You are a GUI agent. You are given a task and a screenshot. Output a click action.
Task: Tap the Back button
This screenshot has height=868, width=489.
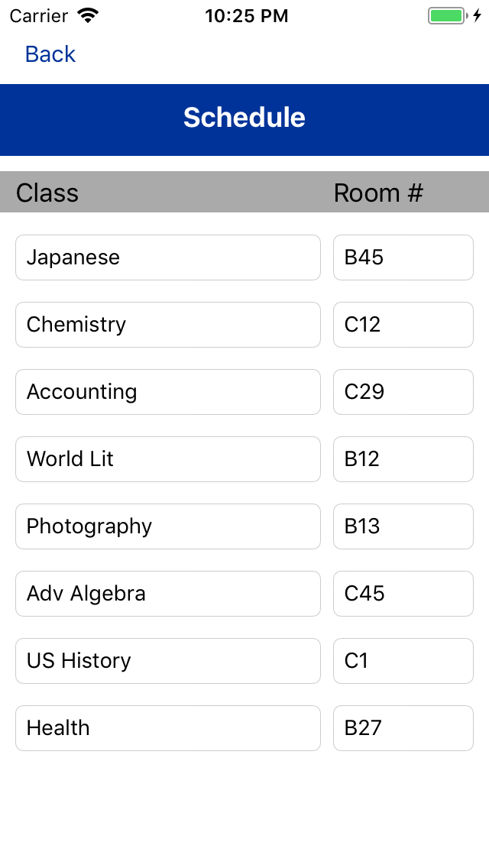(x=49, y=53)
